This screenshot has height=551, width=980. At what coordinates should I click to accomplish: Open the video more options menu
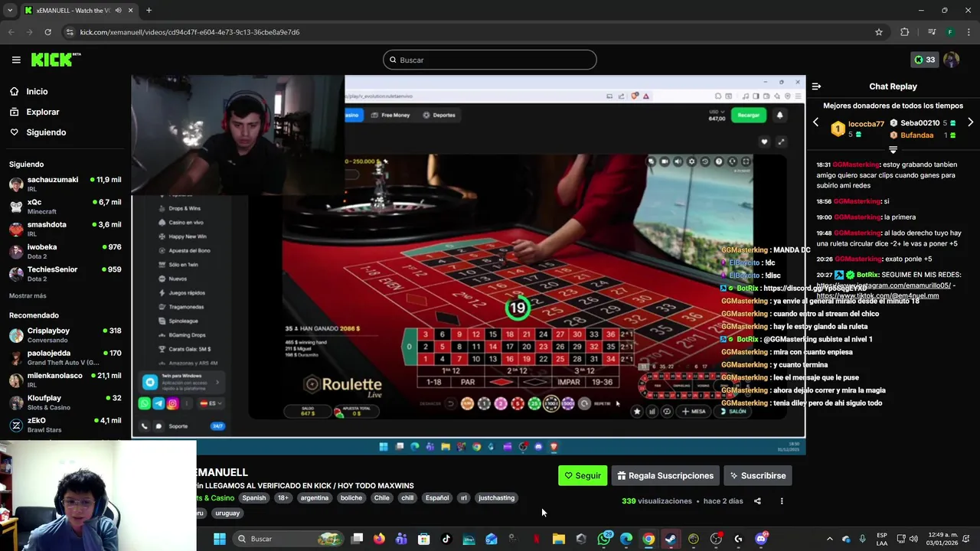click(x=782, y=501)
